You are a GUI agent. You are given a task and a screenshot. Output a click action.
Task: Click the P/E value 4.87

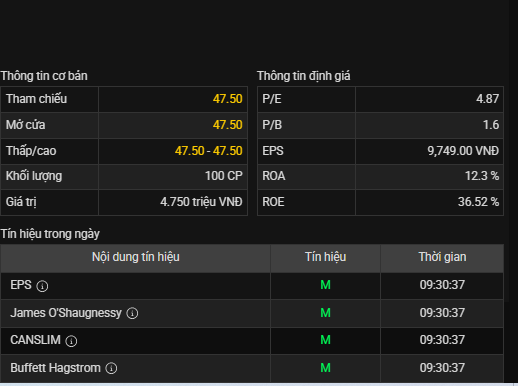point(487,99)
